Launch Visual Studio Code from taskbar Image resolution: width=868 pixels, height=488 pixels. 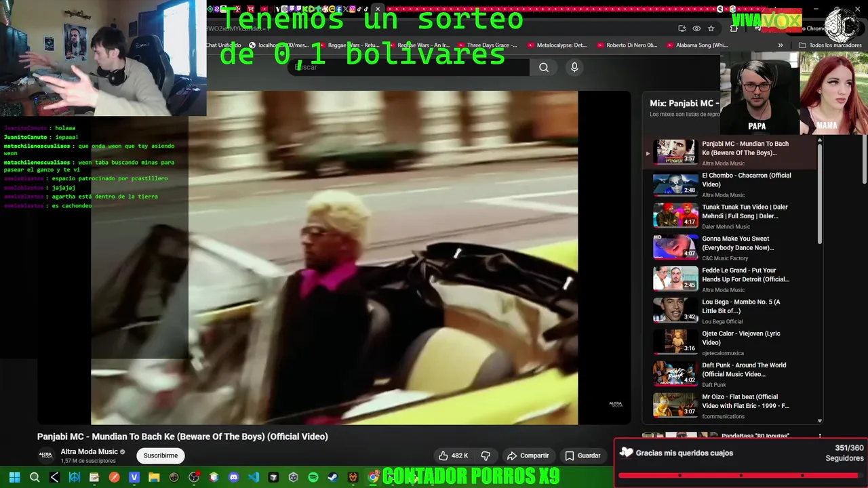point(254,477)
